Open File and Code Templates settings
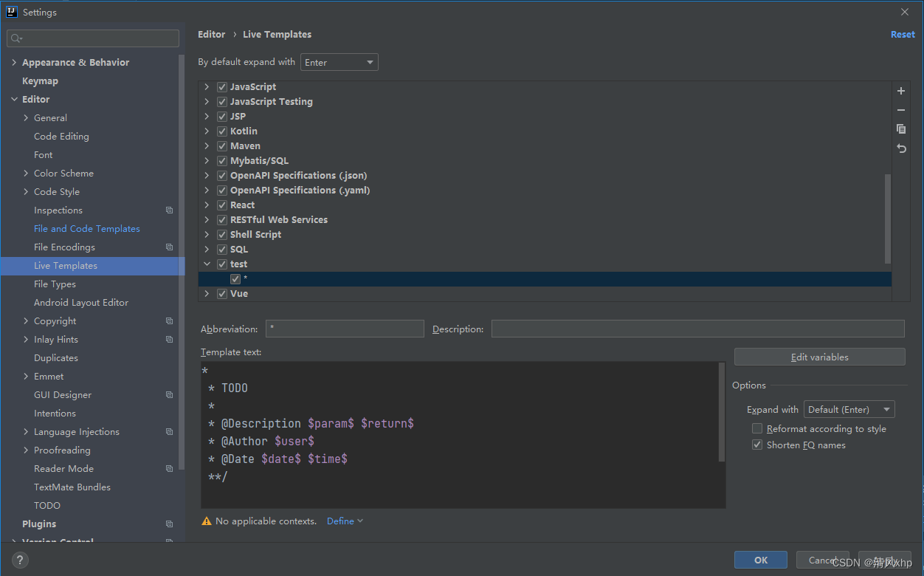Screen dimensions: 924x576 click(86, 229)
